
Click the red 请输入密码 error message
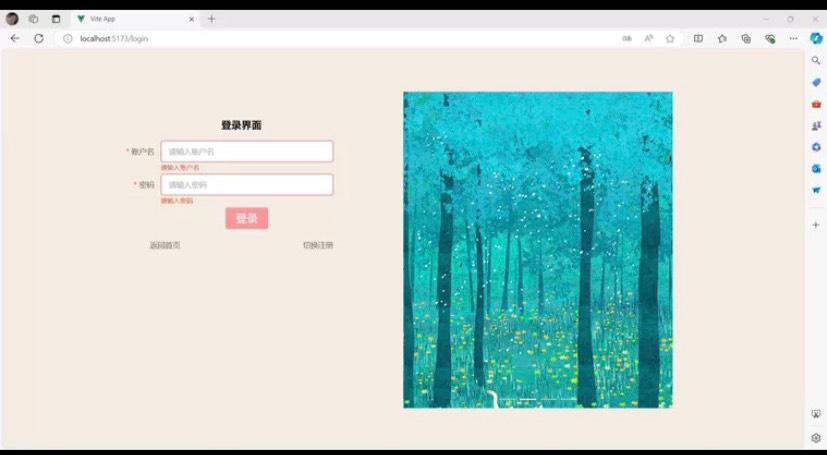pos(177,201)
